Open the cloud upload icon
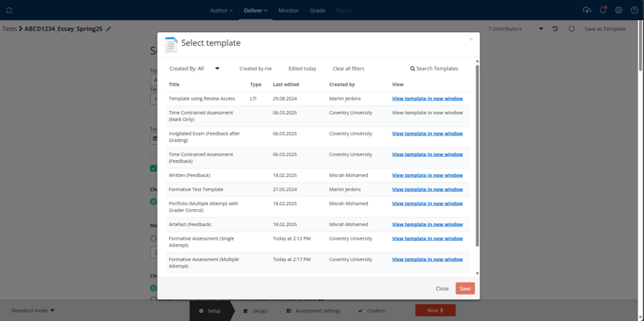This screenshot has height=321, width=644. pyautogui.click(x=587, y=10)
